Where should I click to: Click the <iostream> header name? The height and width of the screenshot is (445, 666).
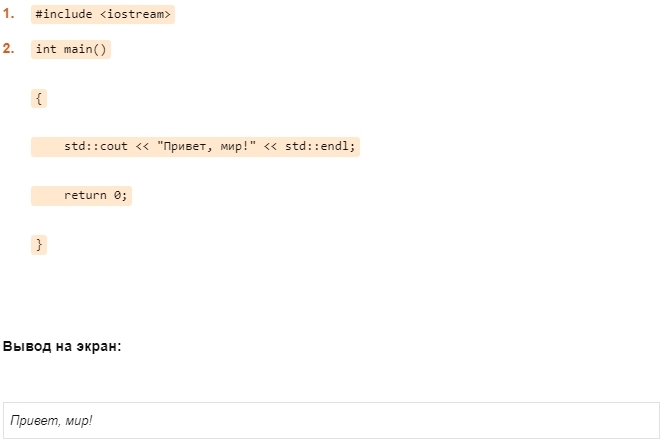coord(135,14)
